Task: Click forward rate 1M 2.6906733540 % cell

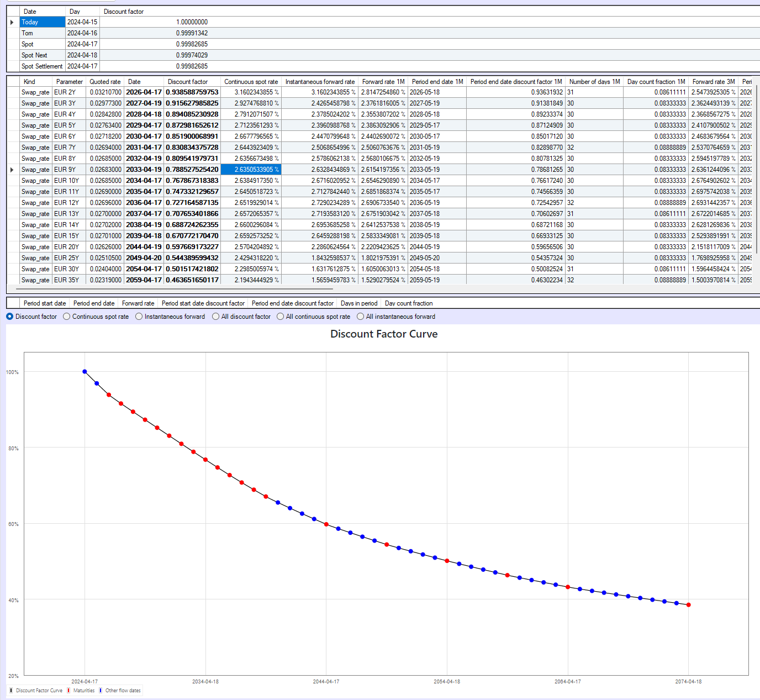Action: tap(383, 203)
